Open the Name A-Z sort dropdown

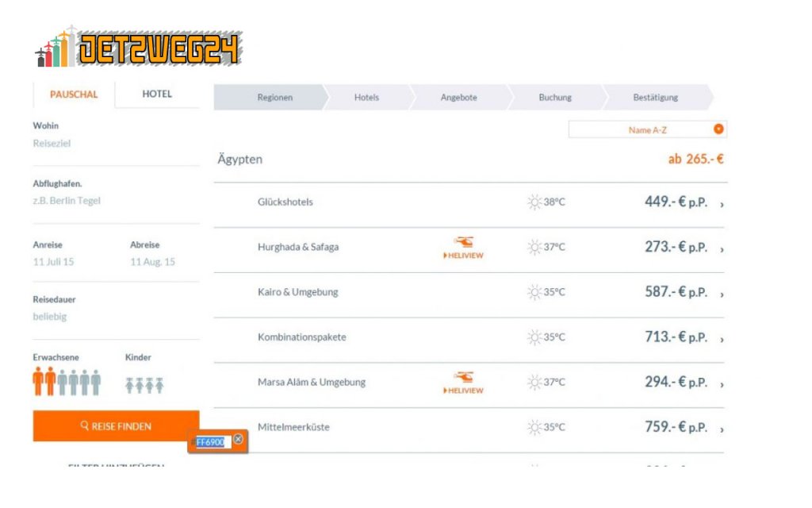pos(718,129)
